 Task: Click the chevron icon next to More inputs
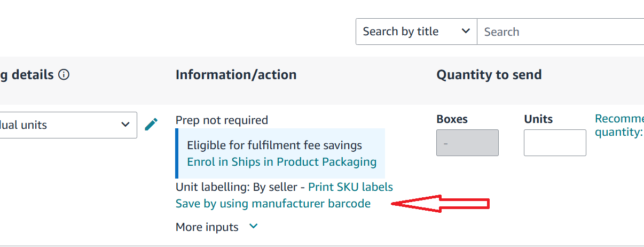point(254,227)
